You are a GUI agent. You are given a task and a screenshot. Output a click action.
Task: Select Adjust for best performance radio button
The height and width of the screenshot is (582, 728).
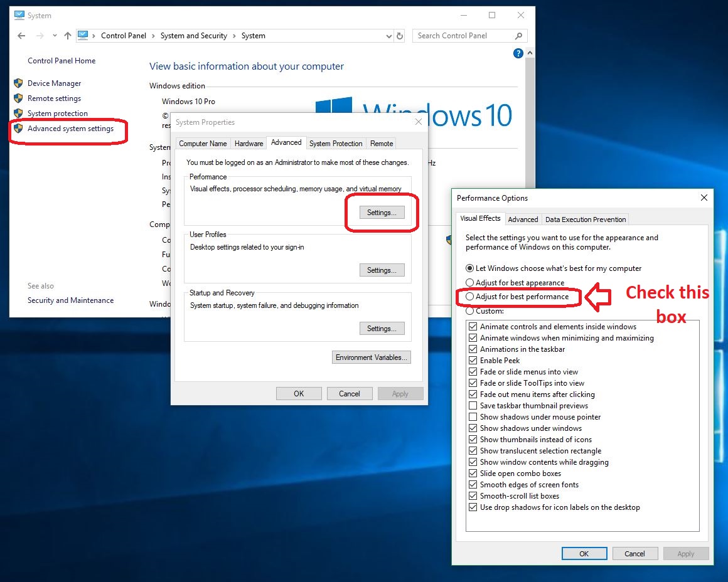(x=469, y=297)
